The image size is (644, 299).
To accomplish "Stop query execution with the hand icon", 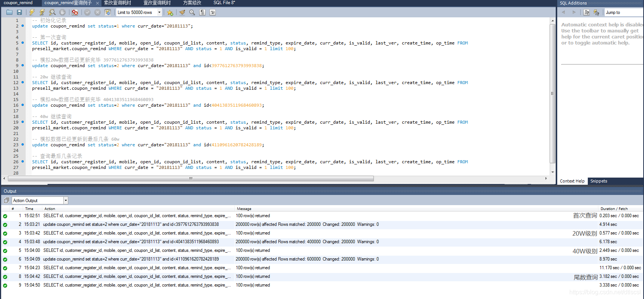I will click(x=62, y=12).
